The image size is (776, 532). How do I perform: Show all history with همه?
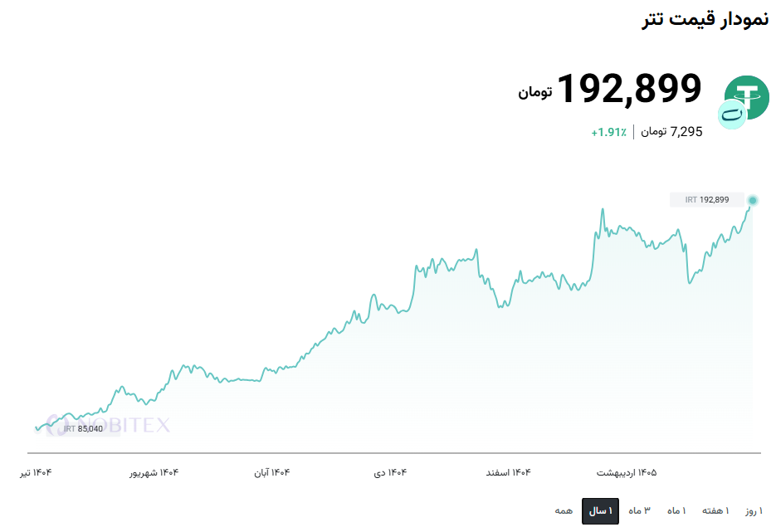(564, 510)
